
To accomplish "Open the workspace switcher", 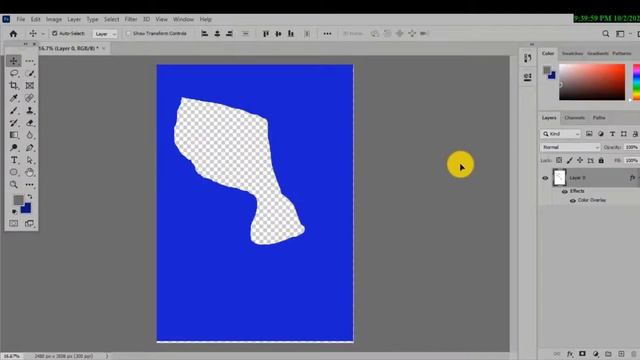I will [620, 34].
